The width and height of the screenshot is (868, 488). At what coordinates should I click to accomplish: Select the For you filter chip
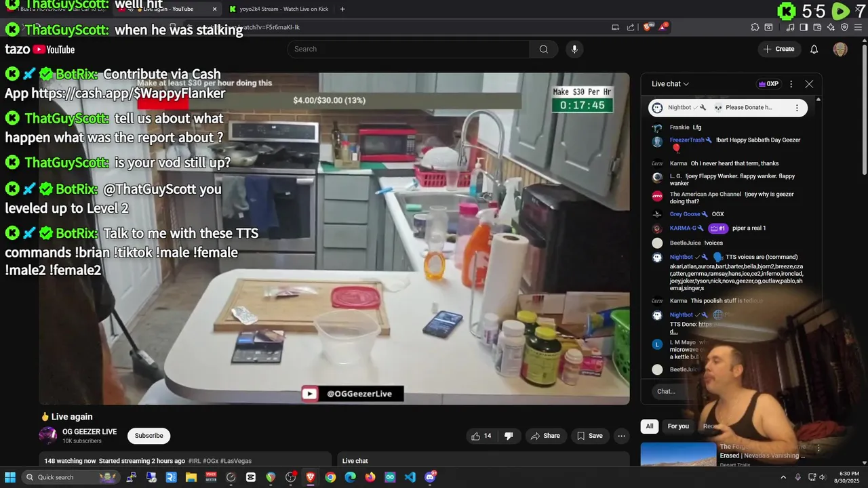pyautogui.click(x=678, y=426)
